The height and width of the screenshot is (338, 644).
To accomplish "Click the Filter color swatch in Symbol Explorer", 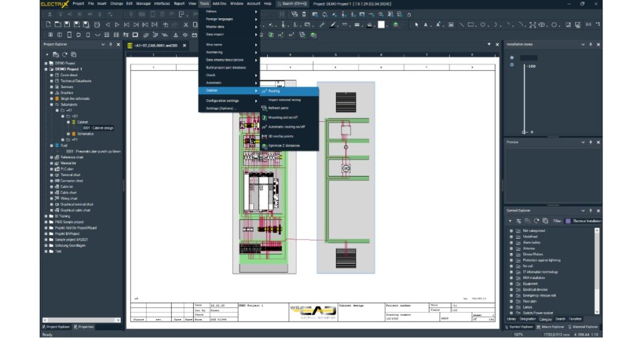I will click(568, 221).
